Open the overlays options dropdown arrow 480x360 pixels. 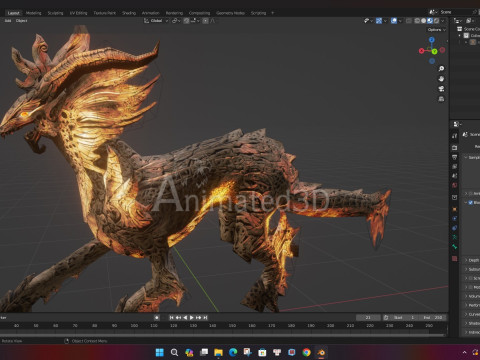400,21
